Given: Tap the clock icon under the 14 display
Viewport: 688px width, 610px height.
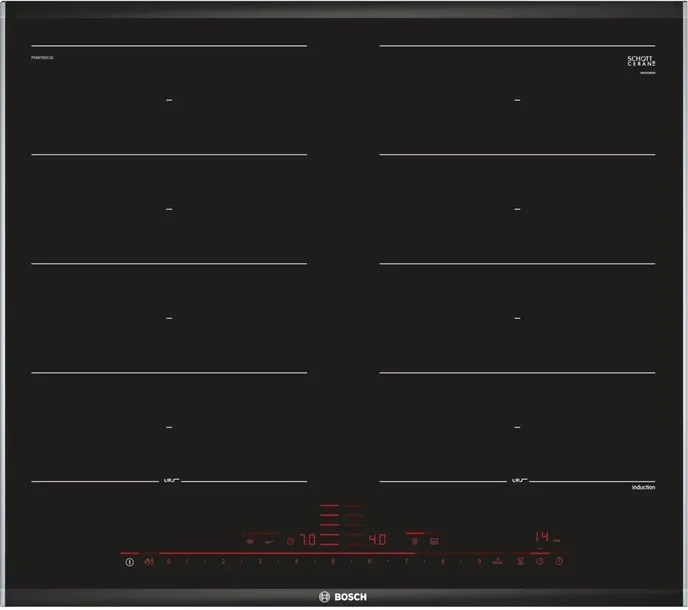Looking at the screenshot, I should click(x=539, y=562).
